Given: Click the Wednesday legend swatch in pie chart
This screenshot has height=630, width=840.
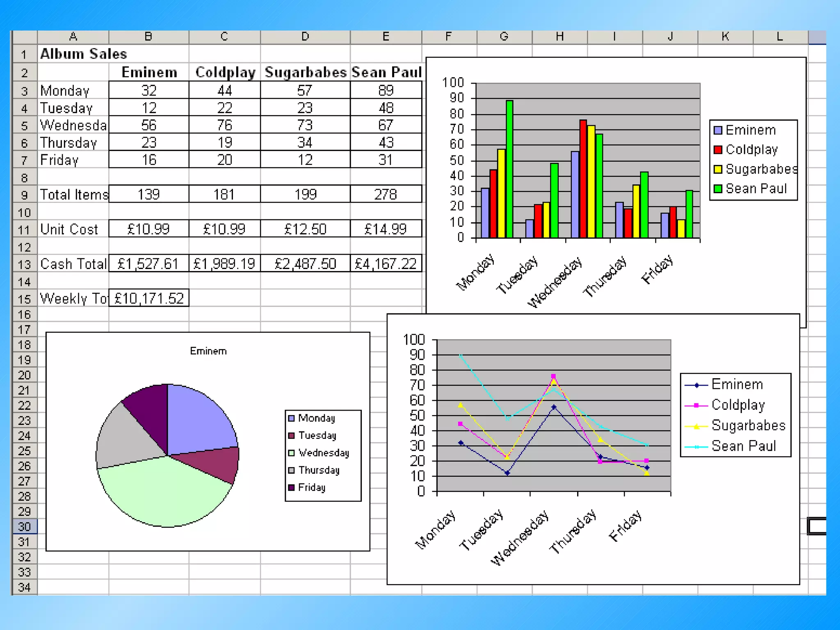Looking at the screenshot, I should tap(291, 453).
